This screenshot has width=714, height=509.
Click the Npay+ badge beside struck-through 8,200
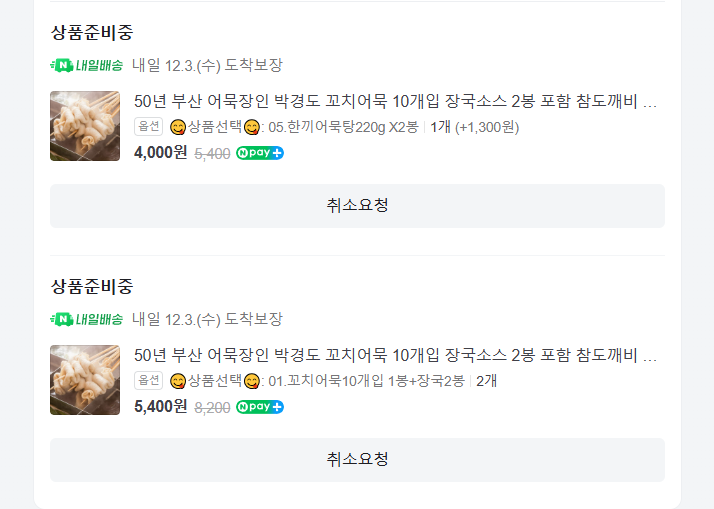click(260, 407)
